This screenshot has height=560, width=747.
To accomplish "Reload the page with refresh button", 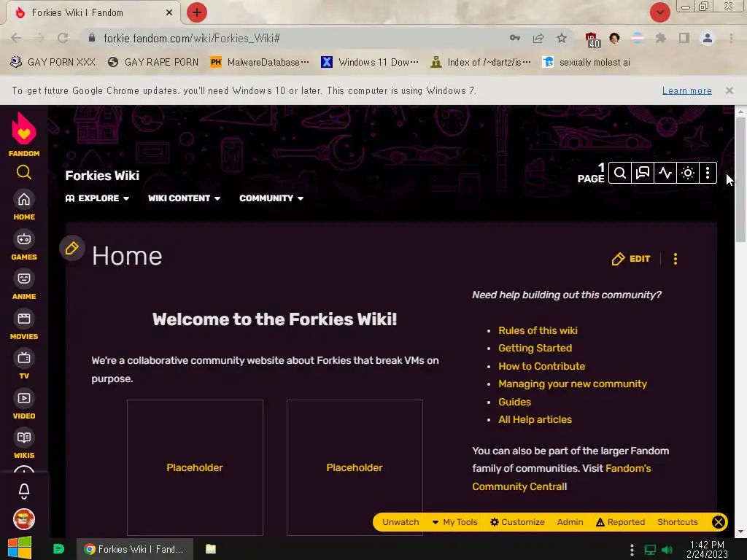I will tap(63, 38).
